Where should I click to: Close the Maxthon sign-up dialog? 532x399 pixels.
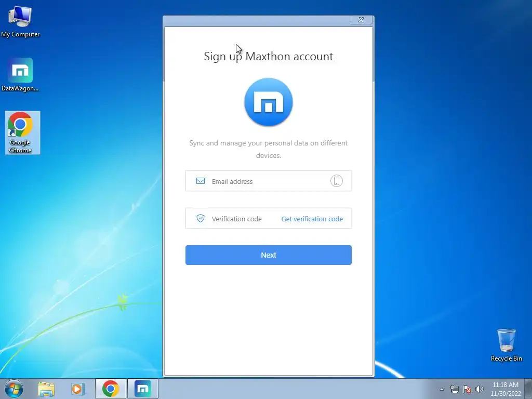pos(362,20)
